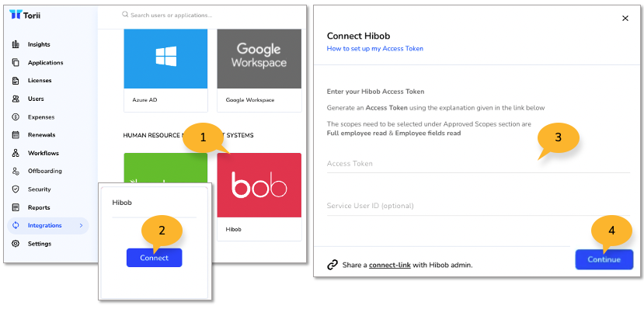Select Offboarding in the sidebar
Screen dimensions: 644x309
pyautogui.click(x=45, y=171)
